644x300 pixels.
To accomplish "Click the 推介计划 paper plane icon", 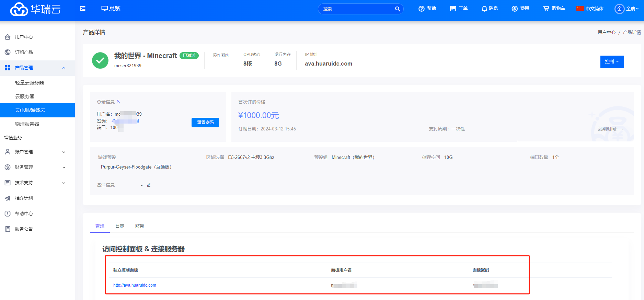I will coord(8,198).
